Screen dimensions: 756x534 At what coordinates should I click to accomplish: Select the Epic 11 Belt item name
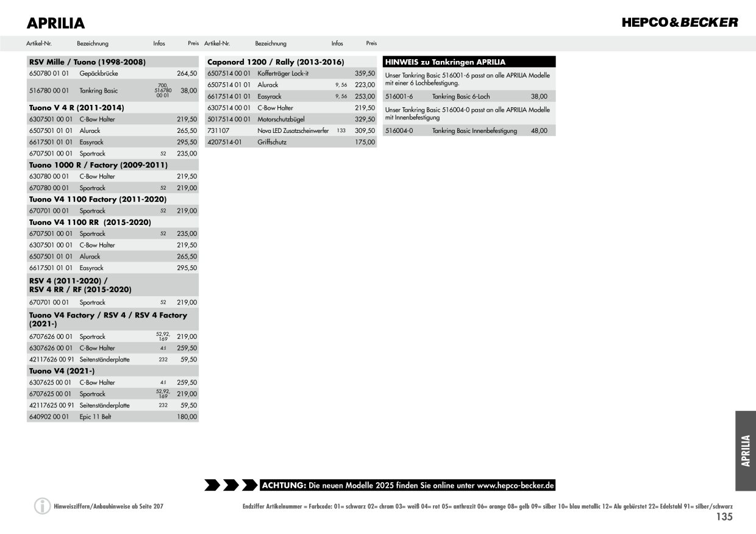point(96,417)
